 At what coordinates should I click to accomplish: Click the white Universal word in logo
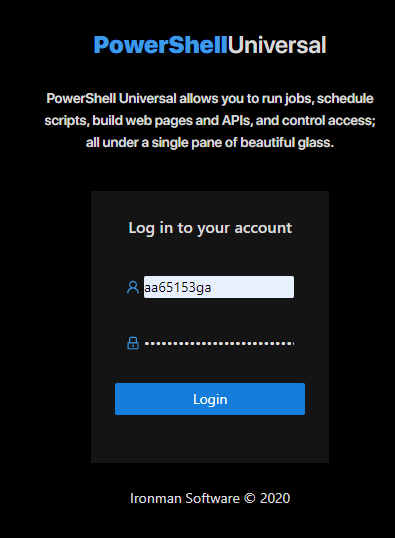[x=277, y=45]
